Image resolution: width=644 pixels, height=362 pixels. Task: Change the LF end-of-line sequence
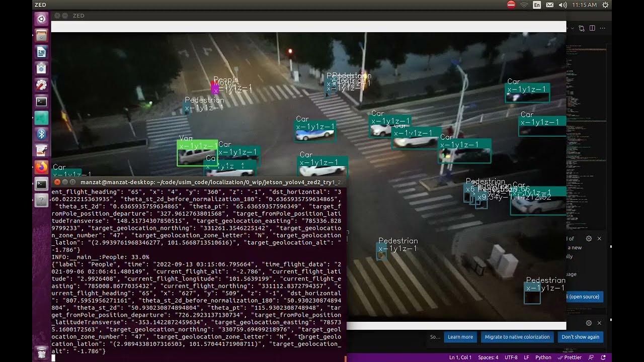pos(526,357)
